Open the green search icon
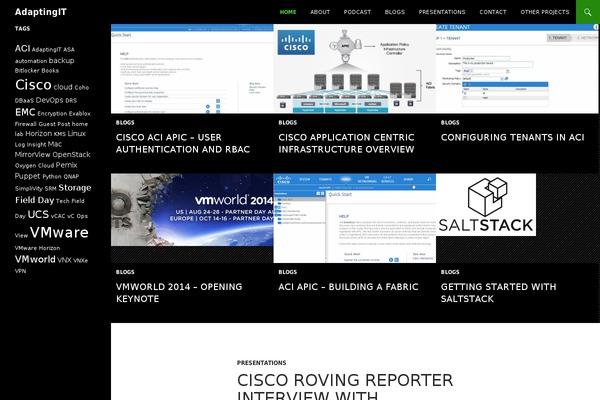Viewport: 600px width, 400px height. point(588,12)
